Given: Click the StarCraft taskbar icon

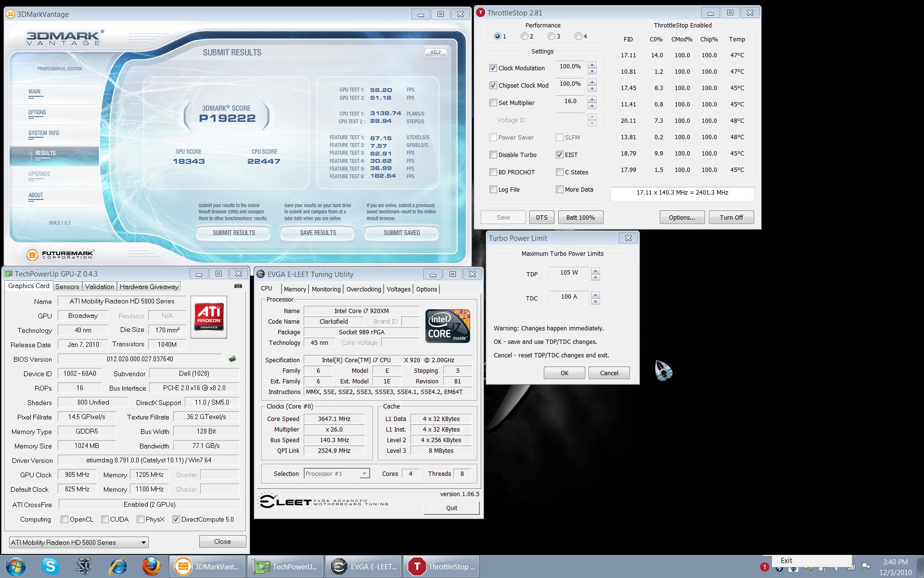Looking at the screenshot, I should point(84,566).
